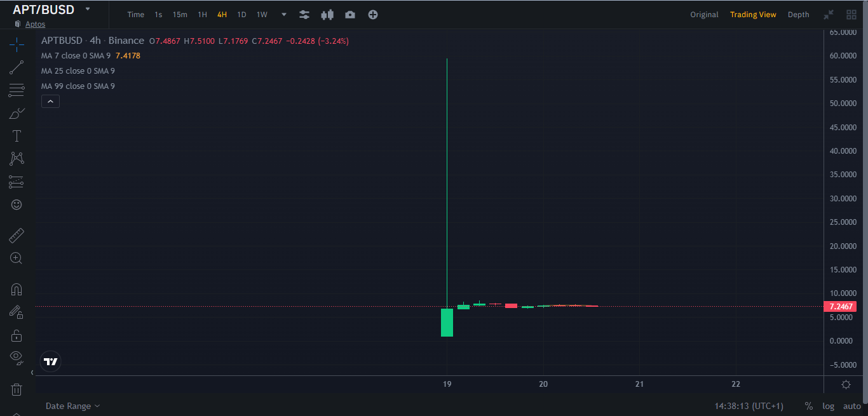The width and height of the screenshot is (868, 416).
Task: Select the Time interval view
Action: point(135,15)
